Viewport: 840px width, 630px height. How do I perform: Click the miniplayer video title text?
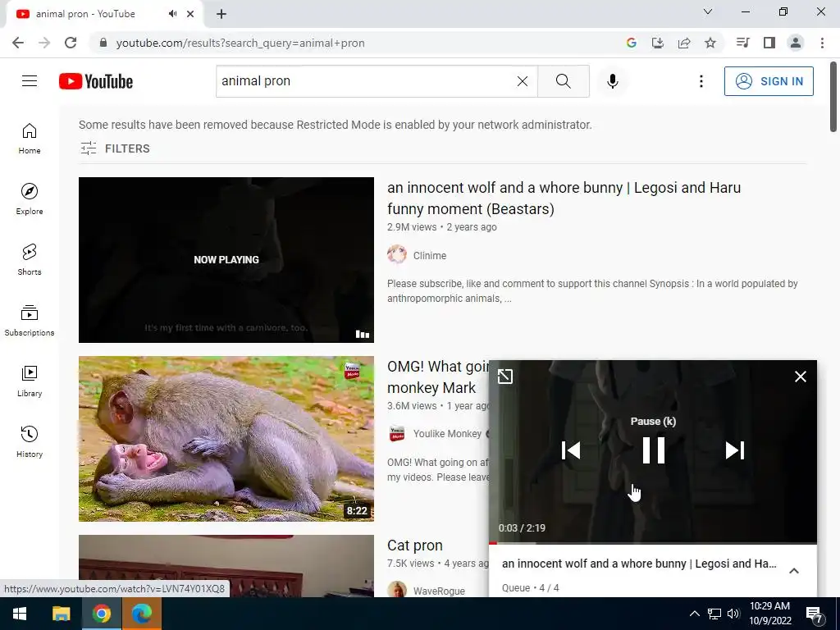pos(639,564)
